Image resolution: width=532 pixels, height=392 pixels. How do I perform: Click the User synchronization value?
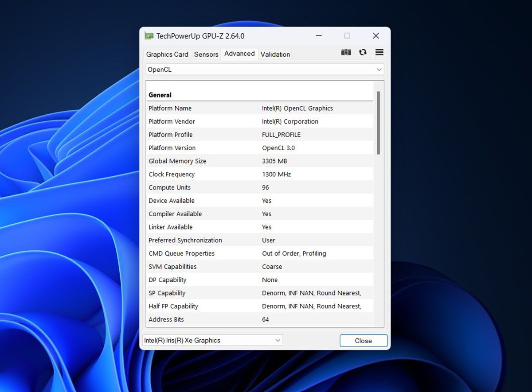pos(269,241)
